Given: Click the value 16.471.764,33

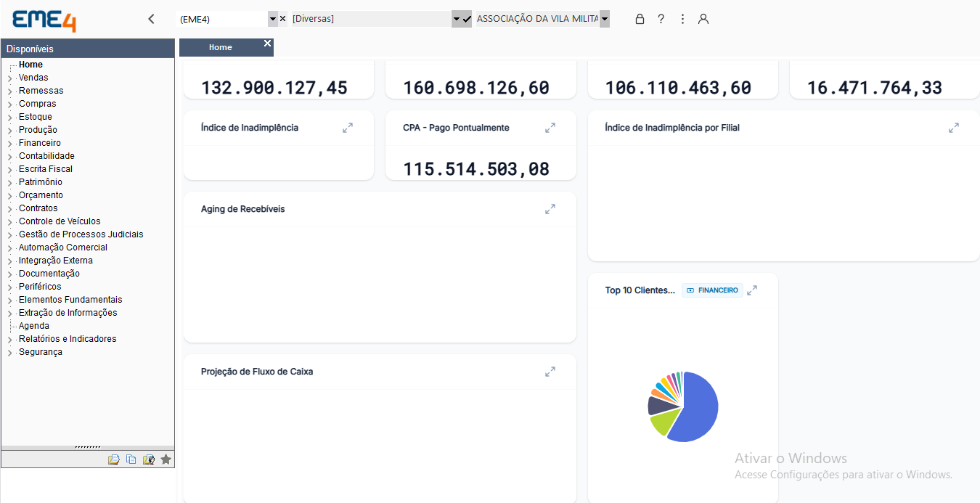Looking at the screenshot, I should pos(875,88).
